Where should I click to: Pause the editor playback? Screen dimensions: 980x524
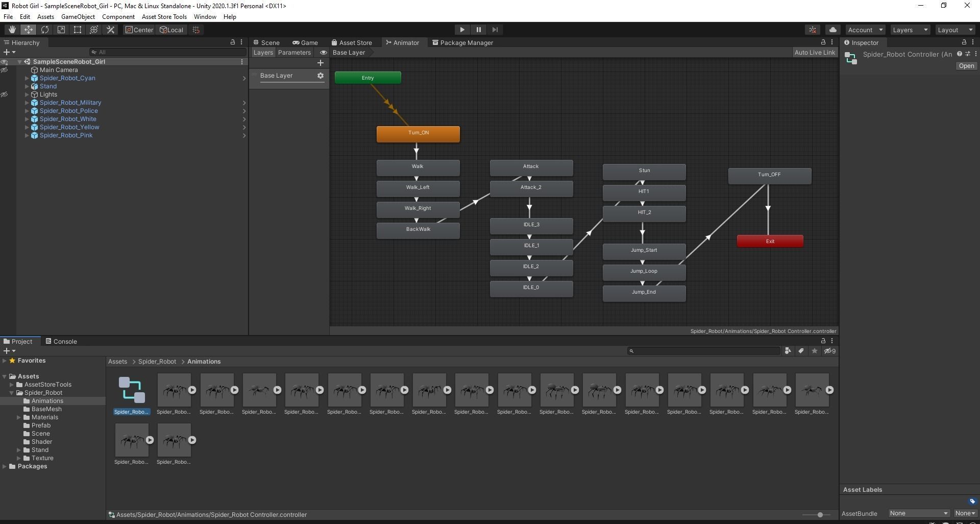[478, 30]
